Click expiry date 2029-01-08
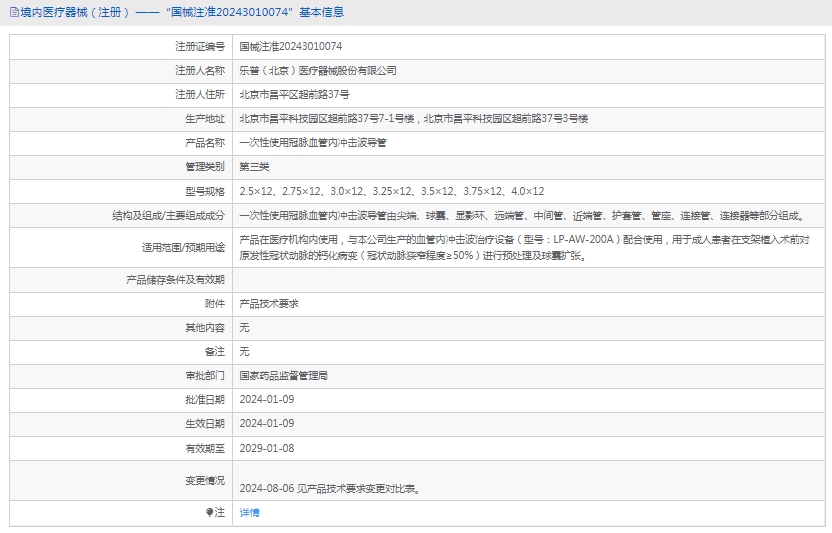832x533 pixels. (267, 447)
